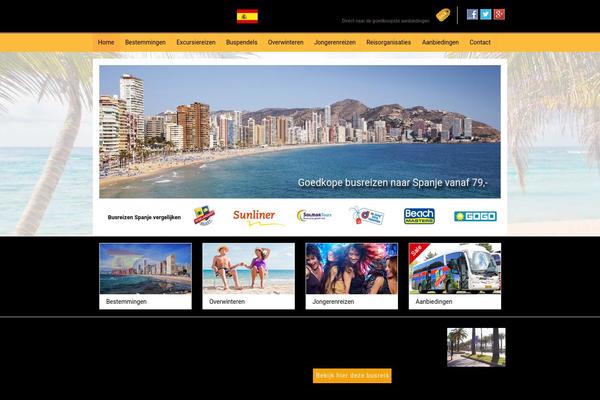600x400 pixels.
Task: Go to Excursiereizen menu item
Action: [x=196, y=42]
